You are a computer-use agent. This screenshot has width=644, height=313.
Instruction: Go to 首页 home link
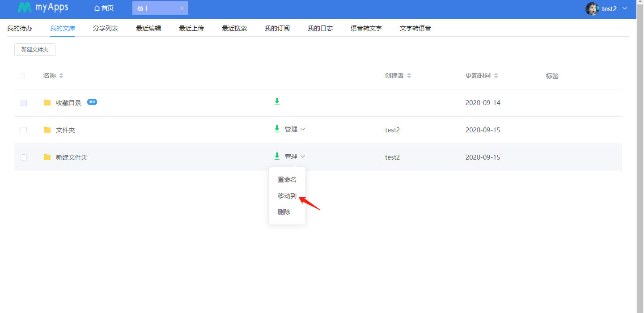[104, 8]
